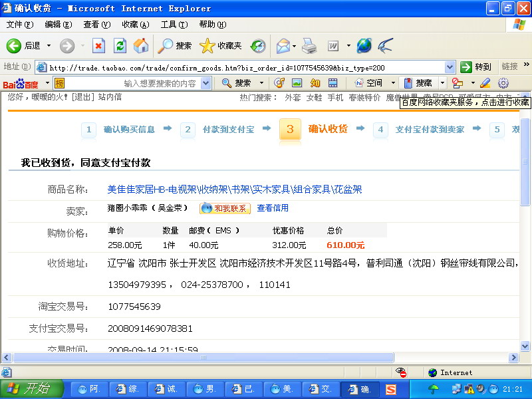Click the Stop loading icon
532x399 pixels.
point(98,46)
